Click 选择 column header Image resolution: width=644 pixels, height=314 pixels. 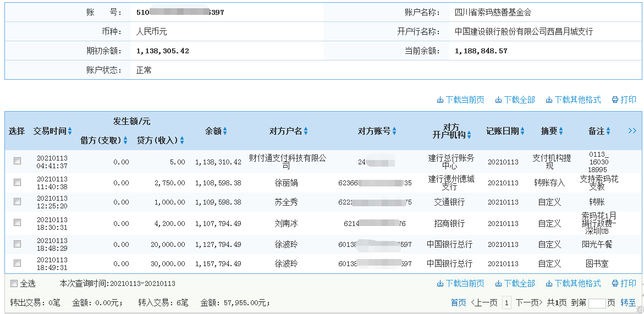[x=17, y=131]
